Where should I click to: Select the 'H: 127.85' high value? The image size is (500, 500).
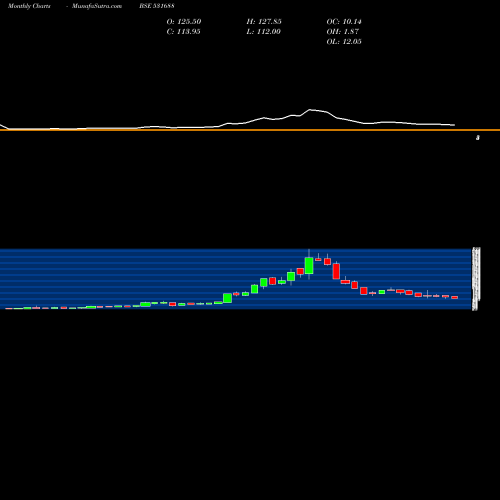(x=264, y=22)
